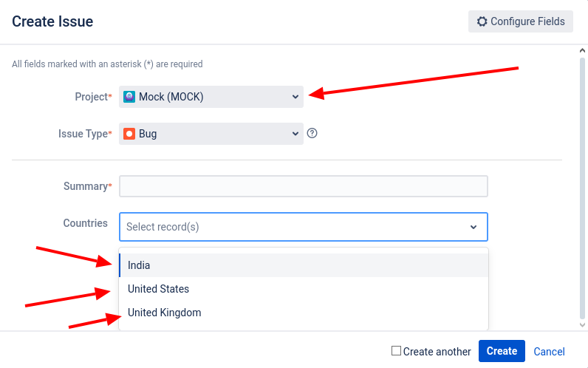Pick United Kingdom from the dropdown

304,313
